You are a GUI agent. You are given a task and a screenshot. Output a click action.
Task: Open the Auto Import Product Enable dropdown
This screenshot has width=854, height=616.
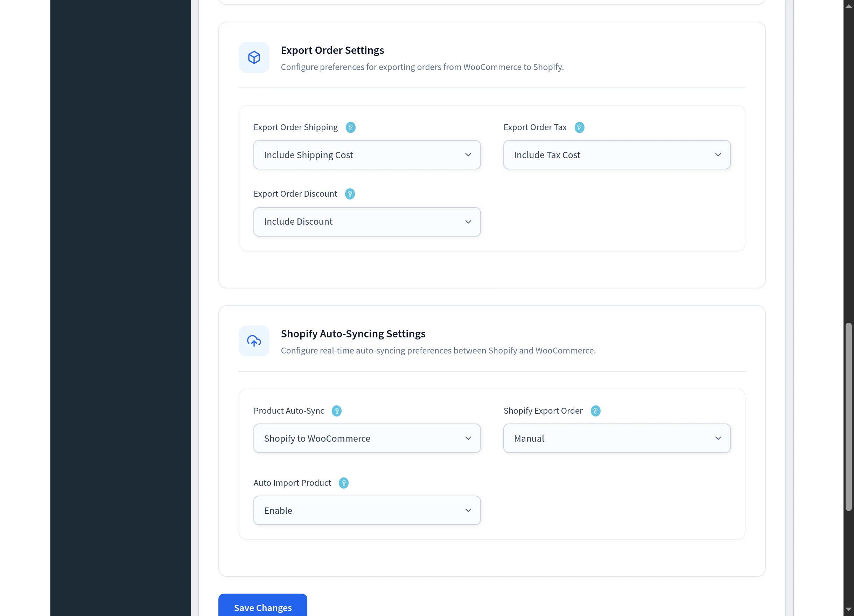coord(367,511)
